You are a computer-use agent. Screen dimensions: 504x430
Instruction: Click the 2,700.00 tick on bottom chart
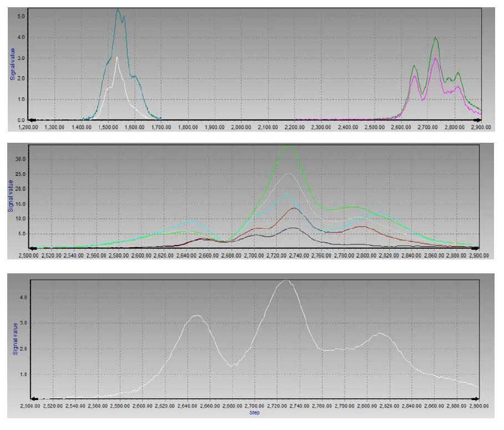[x=254, y=406]
